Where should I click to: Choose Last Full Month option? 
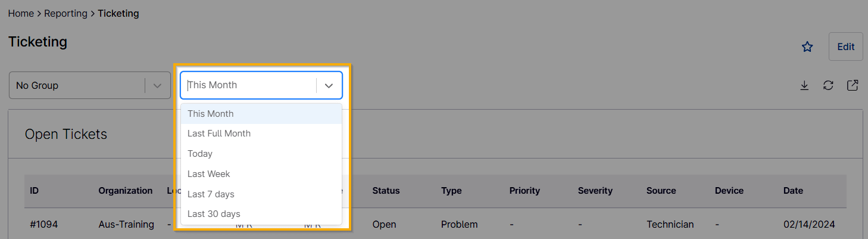pos(219,134)
